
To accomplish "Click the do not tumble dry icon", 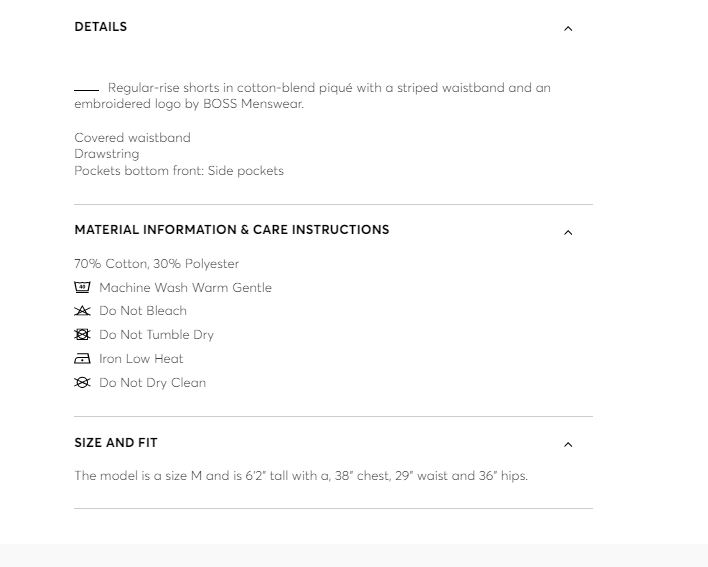I will (82, 335).
